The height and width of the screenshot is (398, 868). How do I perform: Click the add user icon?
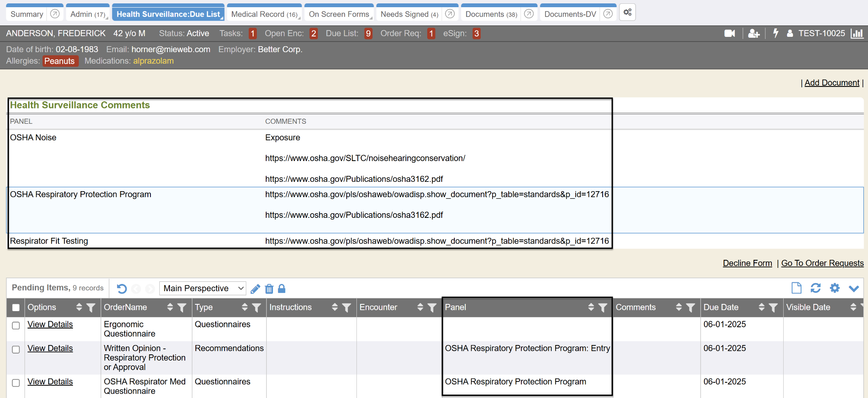click(x=754, y=33)
